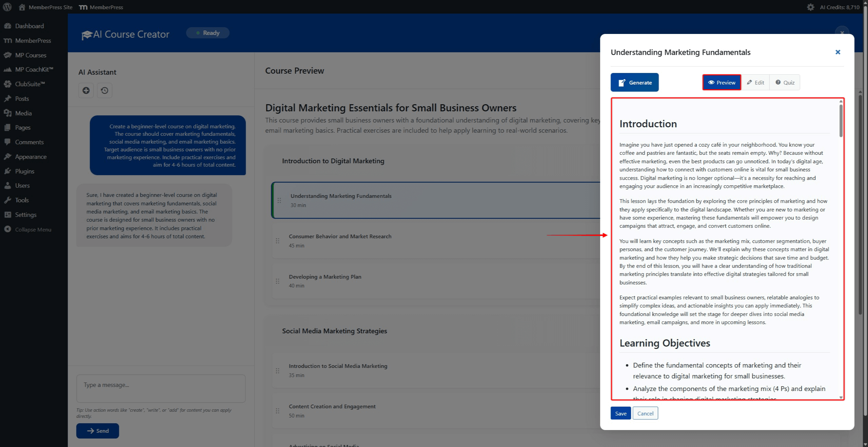The image size is (868, 447).
Task: Open AI Credits settings via the gear icon
Action: (x=811, y=7)
